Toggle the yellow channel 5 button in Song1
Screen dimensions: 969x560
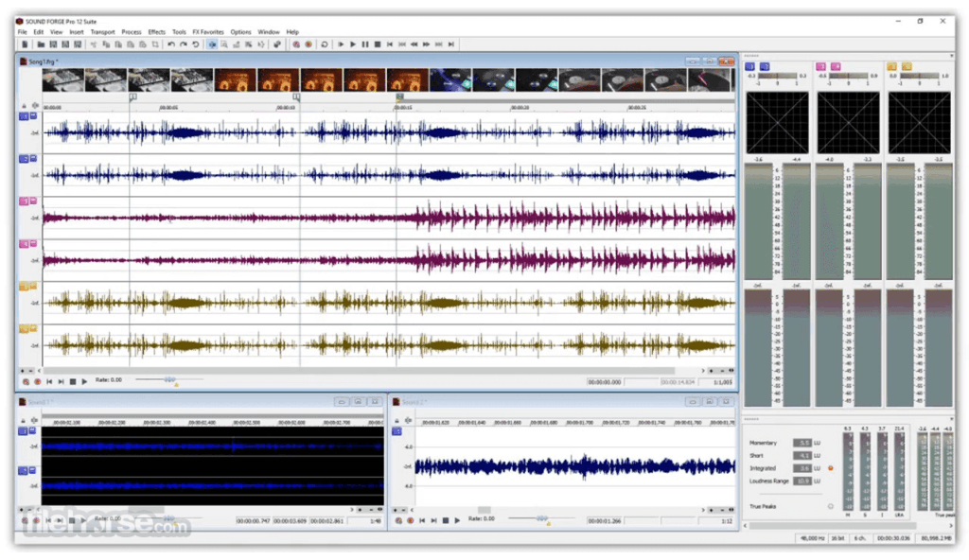coord(24,286)
